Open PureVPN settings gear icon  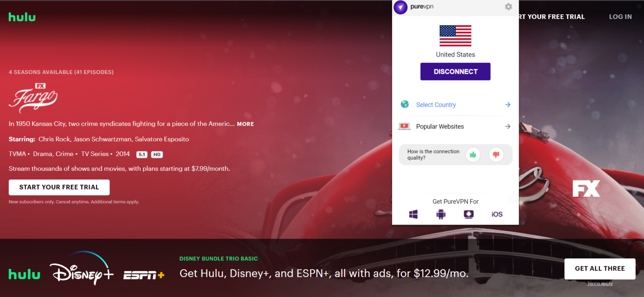[508, 7]
